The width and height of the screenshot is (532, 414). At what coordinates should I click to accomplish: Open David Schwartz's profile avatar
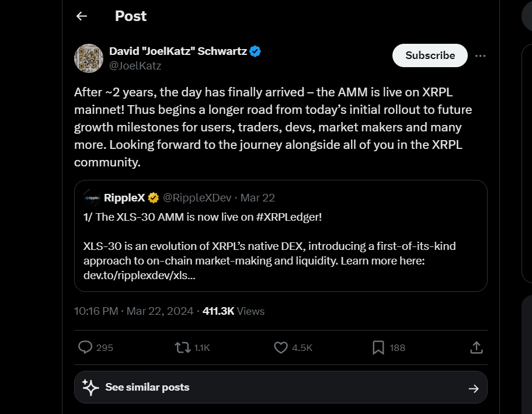point(89,58)
